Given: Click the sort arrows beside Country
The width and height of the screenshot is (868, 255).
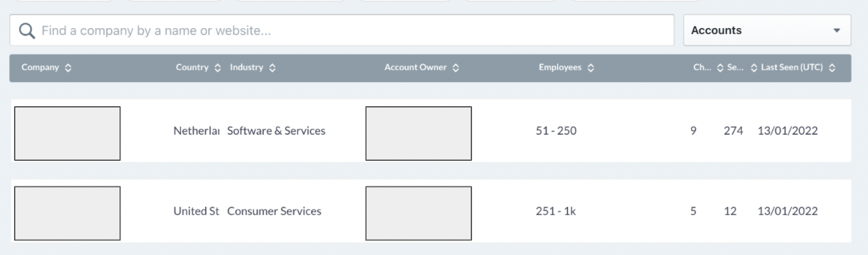Looking at the screenshot, I should pos(218,68).
